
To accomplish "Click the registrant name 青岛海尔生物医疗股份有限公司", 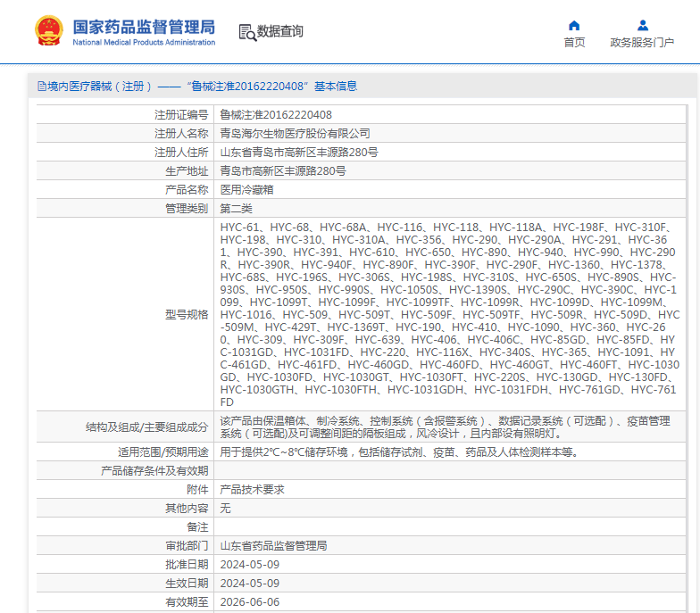I will pos(295,134).
